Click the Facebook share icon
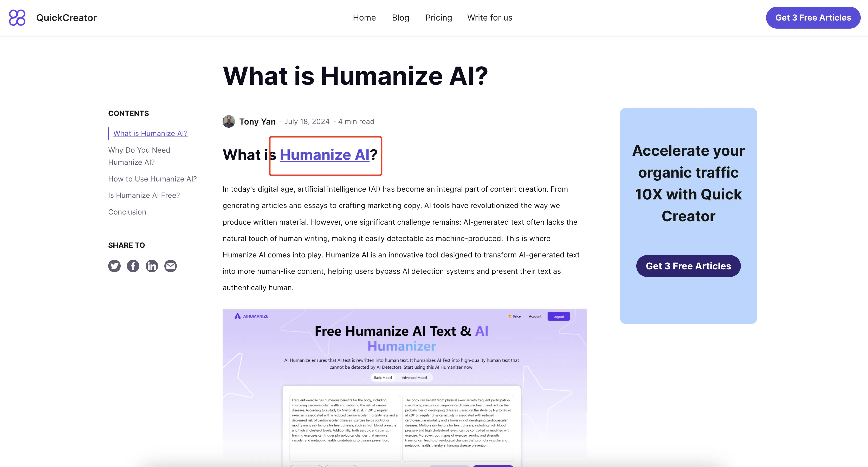 (x=133, y=266)
